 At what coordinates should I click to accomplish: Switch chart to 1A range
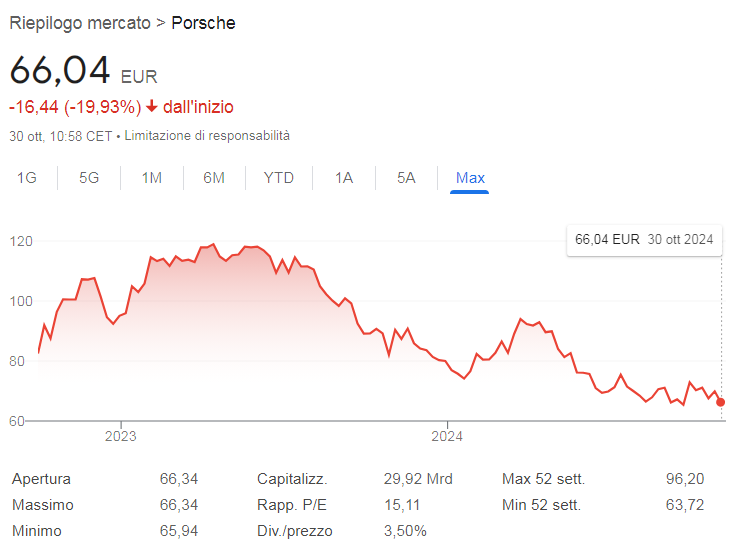344,178
